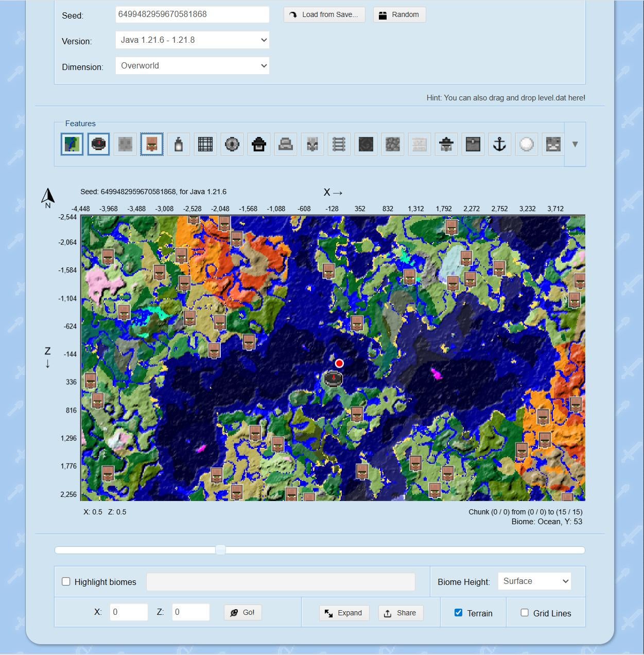This screenshot has width=644, height=655.
Task: Enable the Village villager-face feature icon
Action: click(x=152, y=144)
